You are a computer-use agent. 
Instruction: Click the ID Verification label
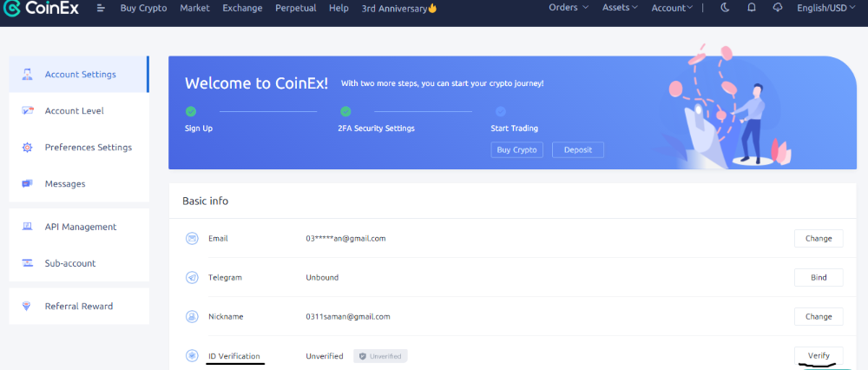(234, 355)
